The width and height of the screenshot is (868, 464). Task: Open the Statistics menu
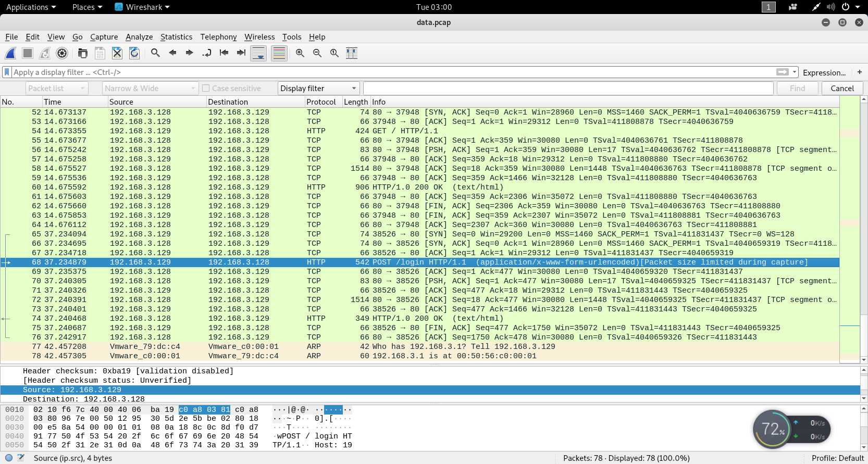coord(176,37)
